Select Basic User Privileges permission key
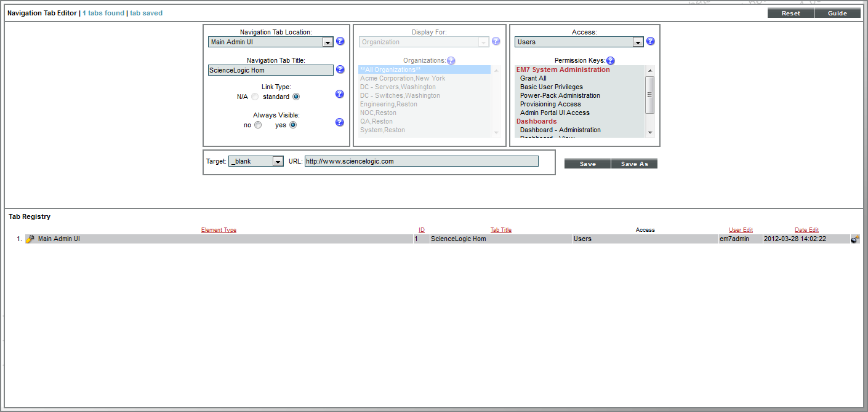Image resolution: width=868 pixels, height=412 pixels. [x=552, y=87]
